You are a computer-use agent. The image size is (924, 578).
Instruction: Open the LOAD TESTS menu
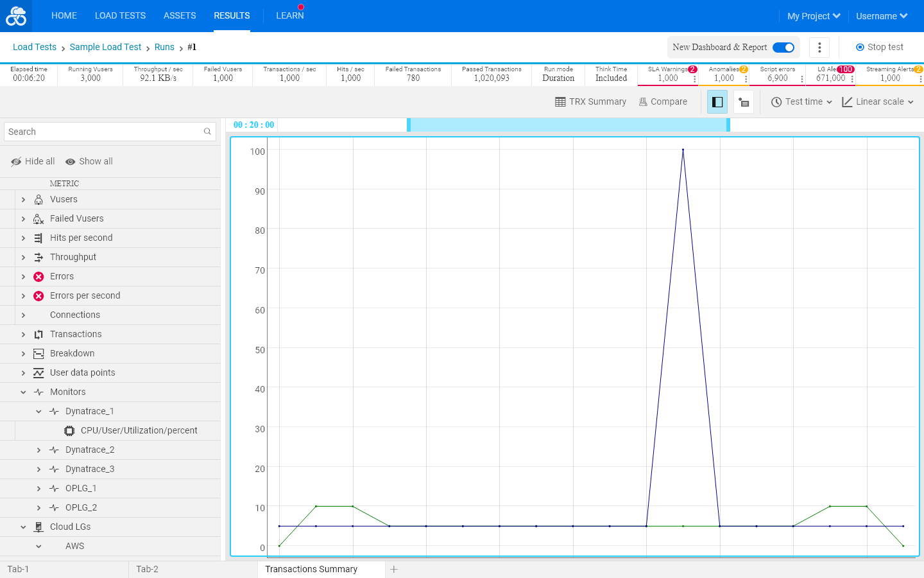pos(120,15)
